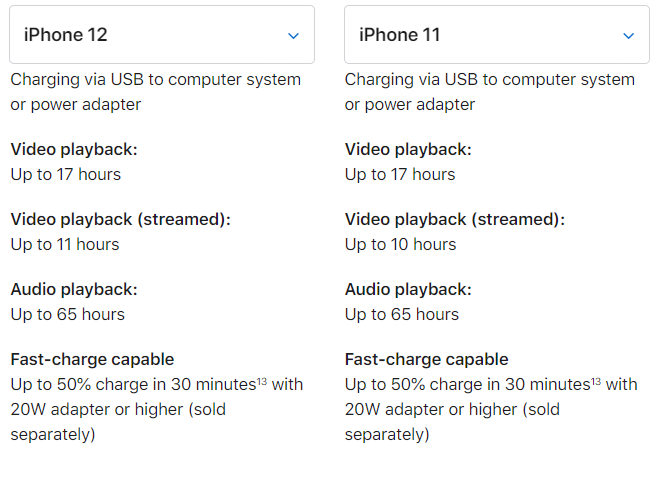
Task: Click iPhone 12 "Video playback (streamed):" heading
Action: click(x=120, y=219)
